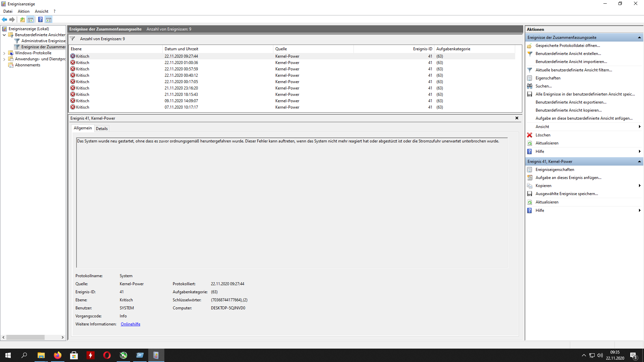
Task: Switch to the Details tab
Action: (102, 129)
